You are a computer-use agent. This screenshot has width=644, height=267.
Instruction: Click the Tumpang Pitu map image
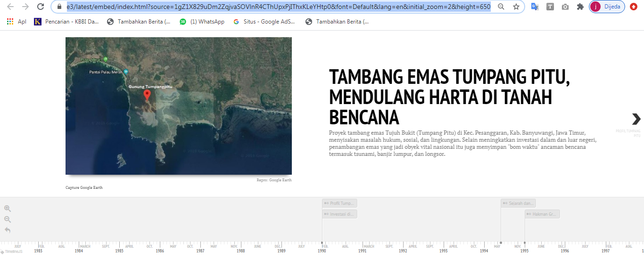179,106
